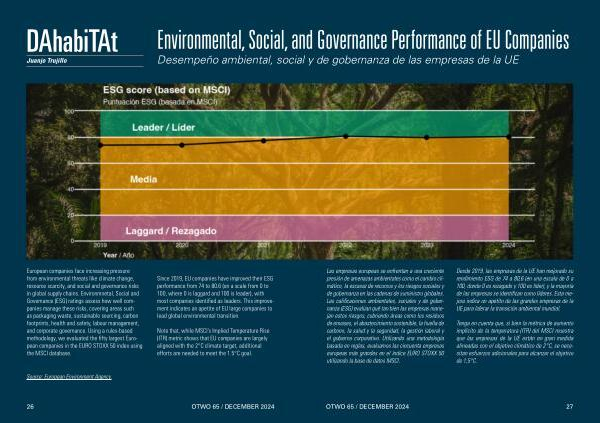This screenshot has width=600, height=423.
Task: Click the 2020 data point on the line
Action: [x=182, y=145]
